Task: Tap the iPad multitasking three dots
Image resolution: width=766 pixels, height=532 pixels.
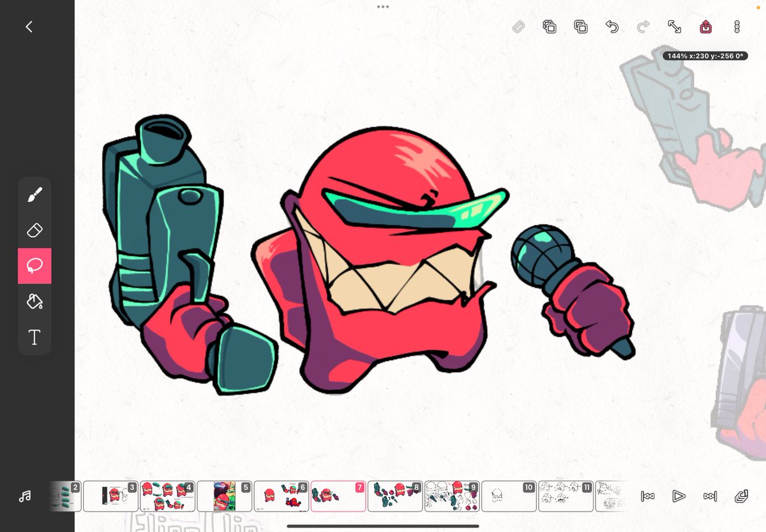Action: click(x=383, y=7)
